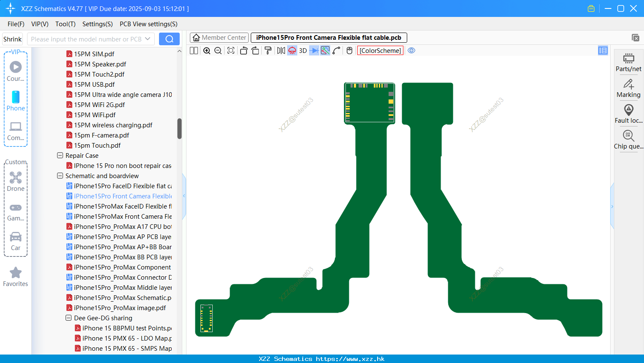This screenshot has height=363, width=644.
Task: Click the yellow VIP briefcase icon
Action: [x=591, y=8]
